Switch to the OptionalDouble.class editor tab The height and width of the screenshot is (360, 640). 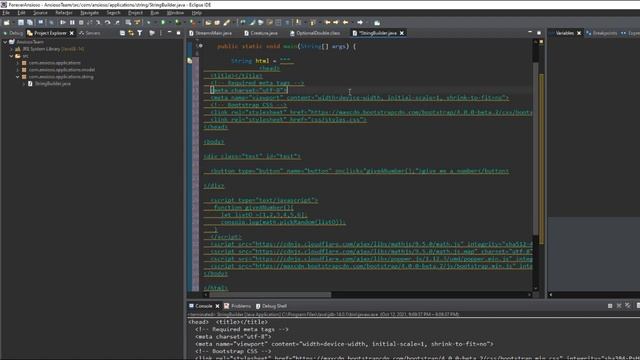315,33
